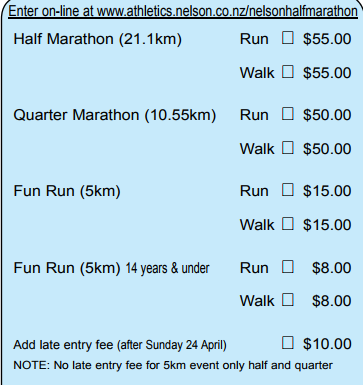The height and width of the screenshot is (385, 363).
Task: Tick the Quarter Marathon Run box
Action: tap(288, 114)
